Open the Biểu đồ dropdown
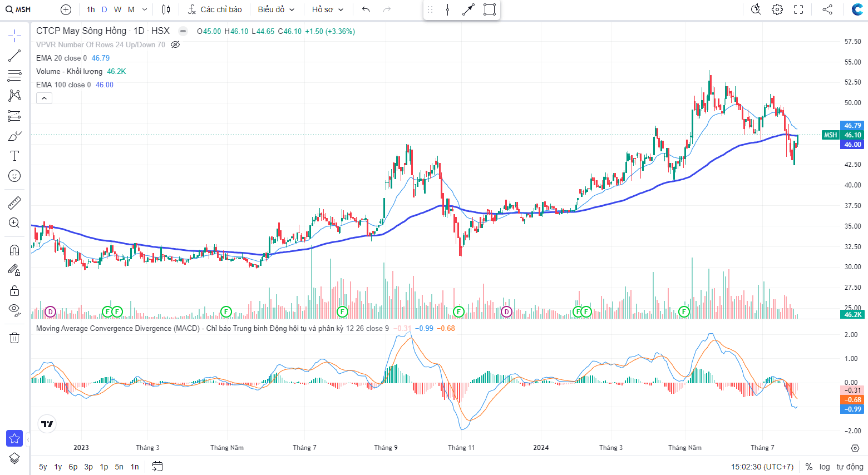The image size is (868, 475). pyautogui.click(x=276, y=9)
